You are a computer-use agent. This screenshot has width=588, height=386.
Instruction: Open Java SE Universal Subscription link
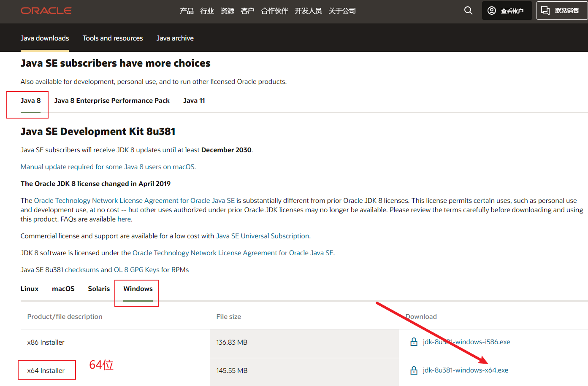(263, 236)
